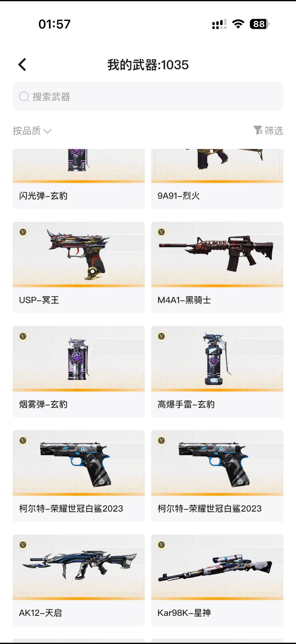Tap the V badge on Kar98K-星神 card

161,545
